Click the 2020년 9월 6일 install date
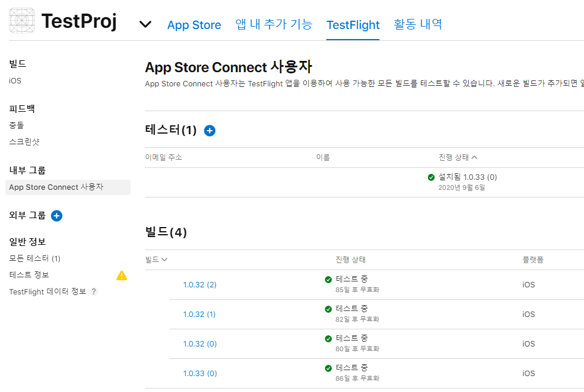The height and width of the screenshot is (392, 584). 462,187
